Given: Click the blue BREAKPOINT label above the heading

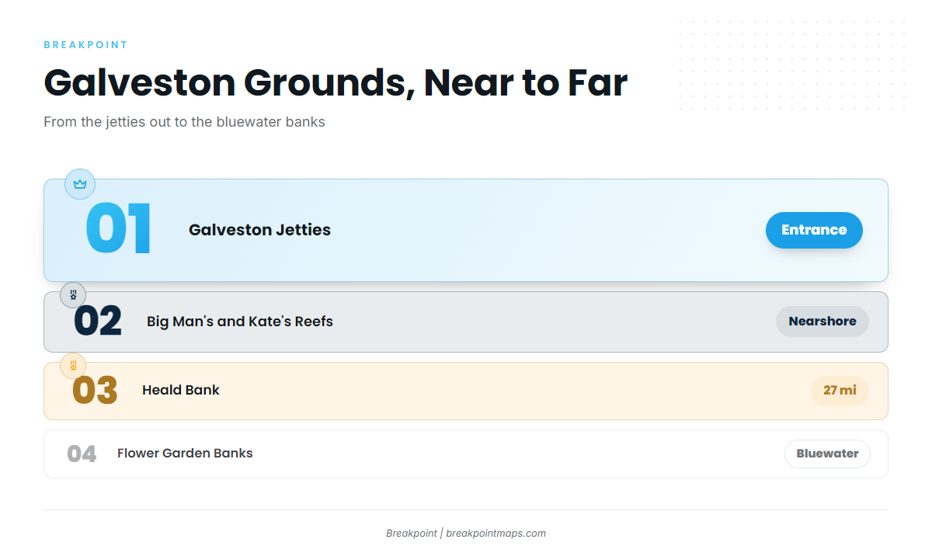Looking at the screenshot, I should (85, 45).
